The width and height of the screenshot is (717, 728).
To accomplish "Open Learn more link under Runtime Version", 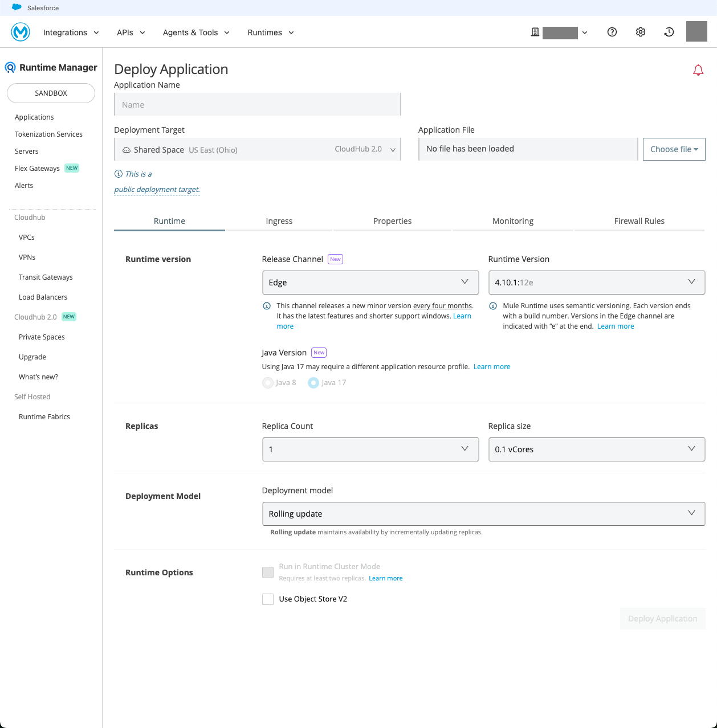I will point(616,326).
